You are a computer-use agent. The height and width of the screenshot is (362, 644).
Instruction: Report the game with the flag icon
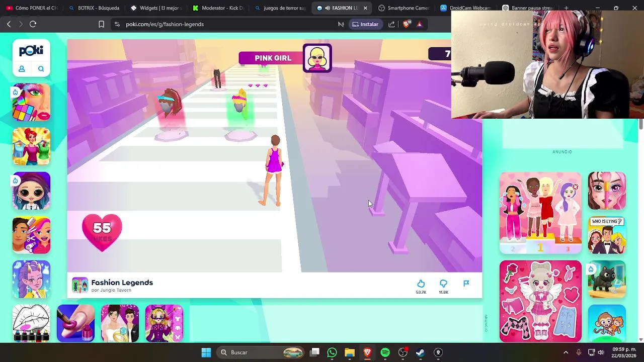point(466,284)
